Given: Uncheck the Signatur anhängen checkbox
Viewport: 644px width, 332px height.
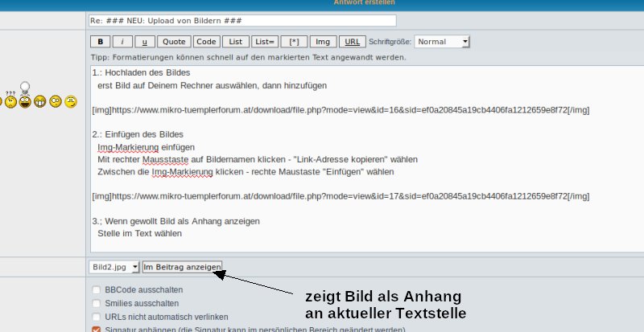Looking at the screenshot, I should (97, 330).
